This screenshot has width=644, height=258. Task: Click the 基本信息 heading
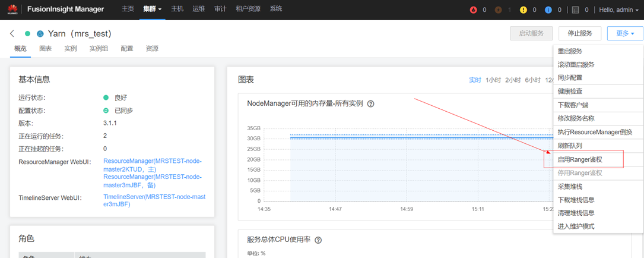(x=34, y=80)
